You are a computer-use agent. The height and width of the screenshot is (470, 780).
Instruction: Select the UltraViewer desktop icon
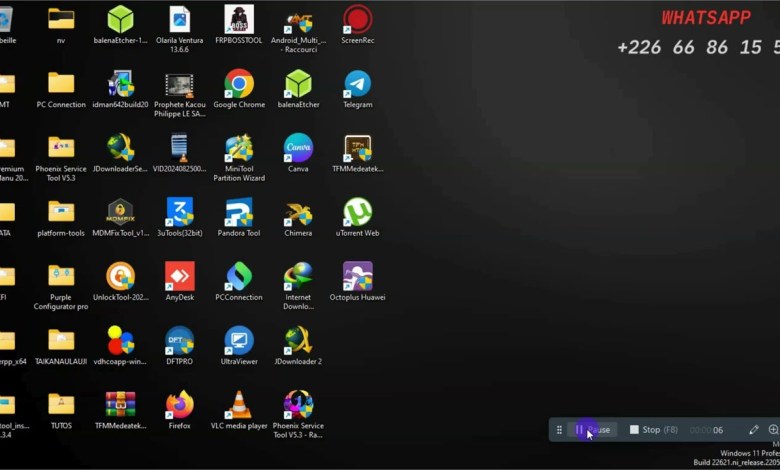pyautogui.click(x=239, y=341)
